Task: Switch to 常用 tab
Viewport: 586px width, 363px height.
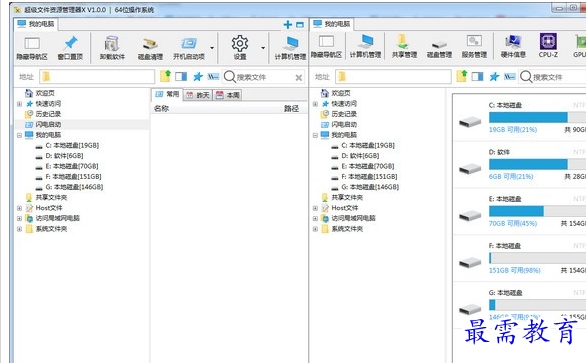Action: click(x=167, y=95)
